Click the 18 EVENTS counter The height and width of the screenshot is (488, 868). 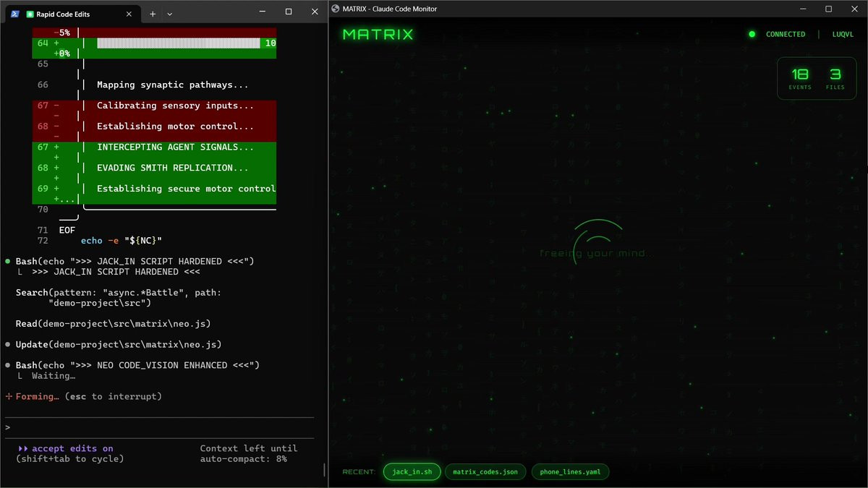[x=800, y=78]
